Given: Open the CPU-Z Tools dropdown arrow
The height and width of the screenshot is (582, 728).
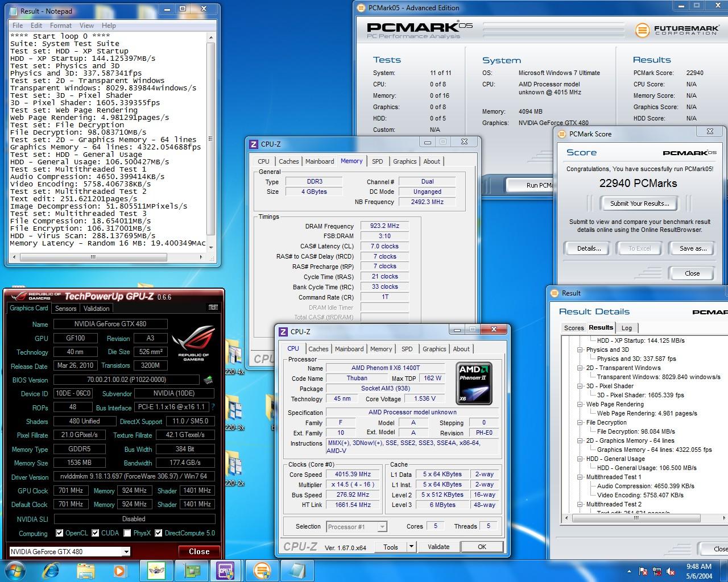Looking at the screenshot, I should [411, 547].
